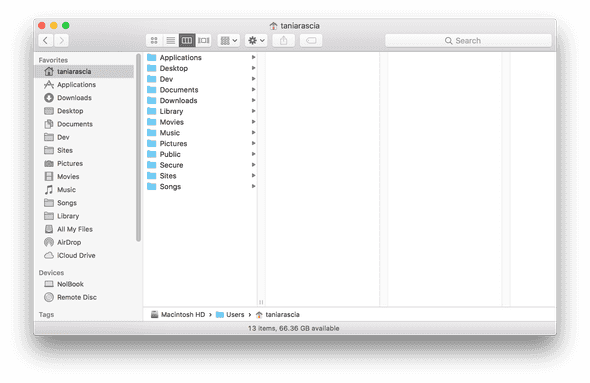This screenshot has height=383, width=590.
Task: Open Downloads in the sidebar
Action: coord(84,97)
